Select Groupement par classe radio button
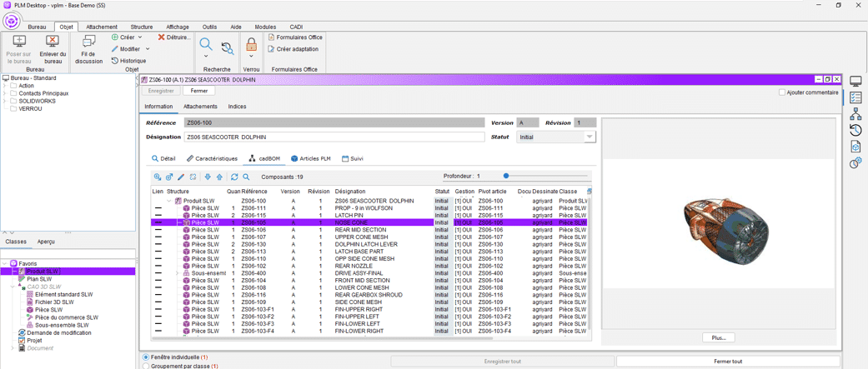868x369 pixels. (147, 366)
